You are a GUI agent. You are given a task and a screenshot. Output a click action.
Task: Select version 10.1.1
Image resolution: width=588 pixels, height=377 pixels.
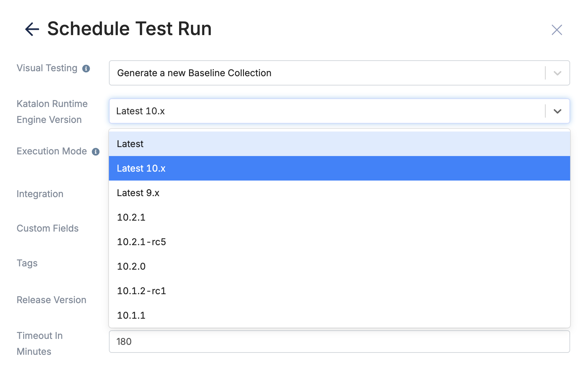pyautogui.click(x=339, y=315)
